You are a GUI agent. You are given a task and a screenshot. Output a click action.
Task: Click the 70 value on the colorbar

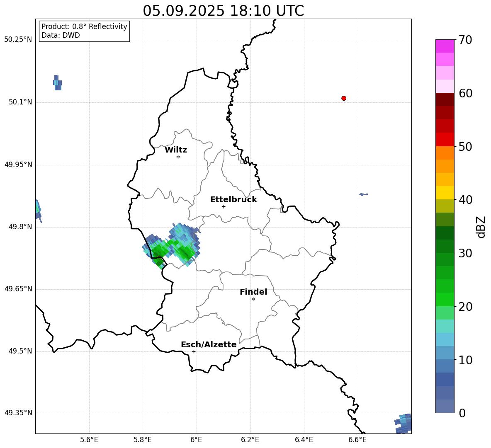(465, 40)
